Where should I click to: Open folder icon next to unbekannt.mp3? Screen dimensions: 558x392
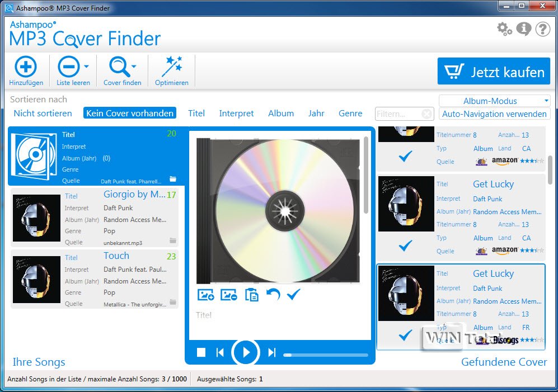click(173, 241)
